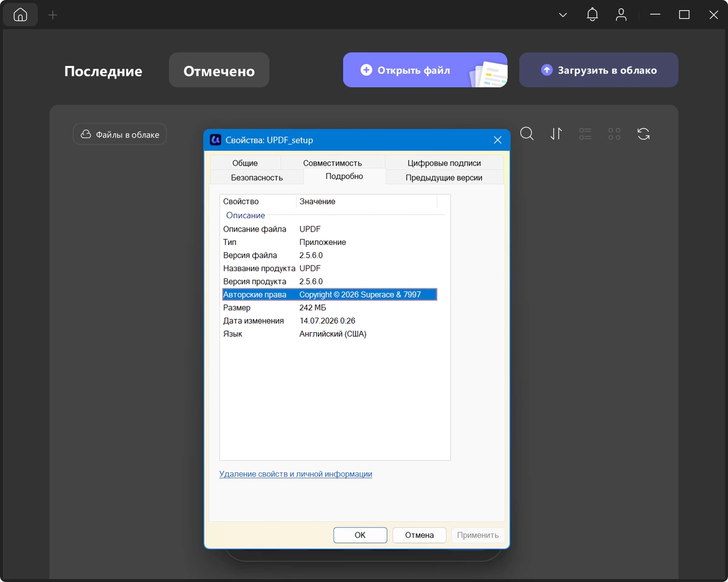Screen dimensions: 728x582
Task: Click the 242 МБ size value
Action: tap(313, 307)
